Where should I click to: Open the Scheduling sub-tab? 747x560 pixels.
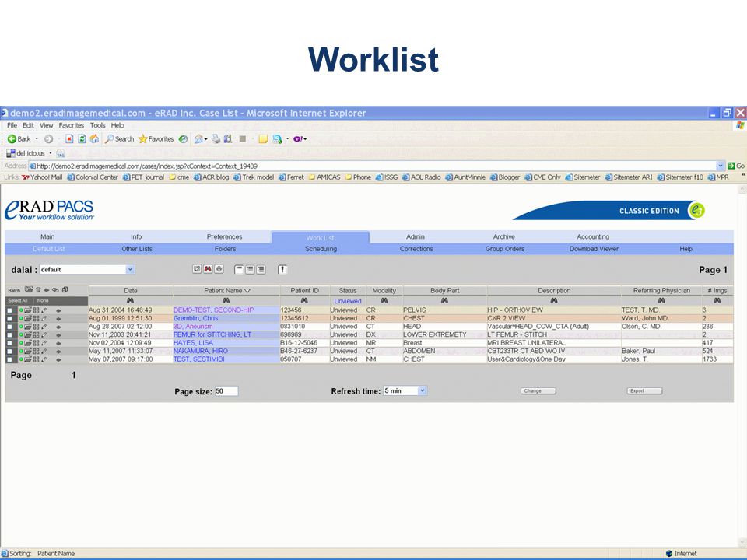click(x=321, y=249)
